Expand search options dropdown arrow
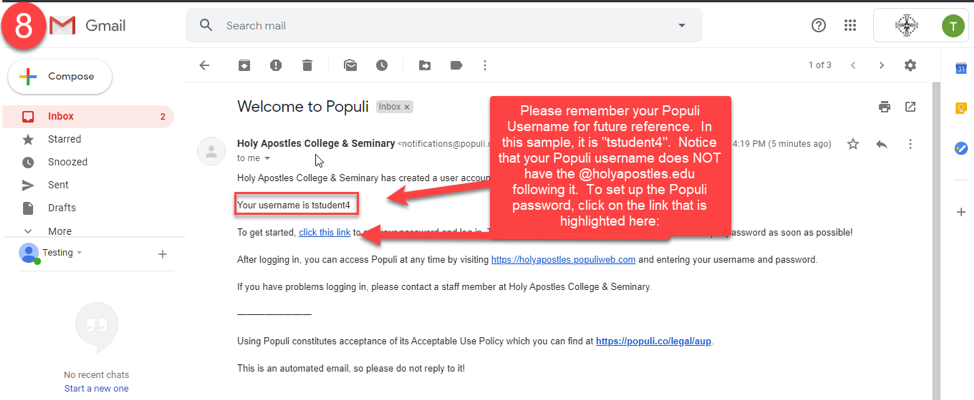Image resolution: width=974 pixels, height=400 pixels. [x=681, y=25]
